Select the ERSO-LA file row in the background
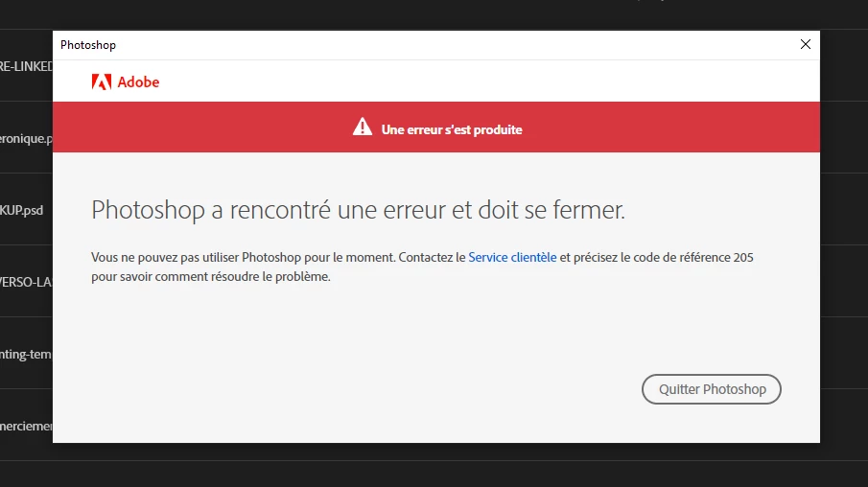 point(26,282)
